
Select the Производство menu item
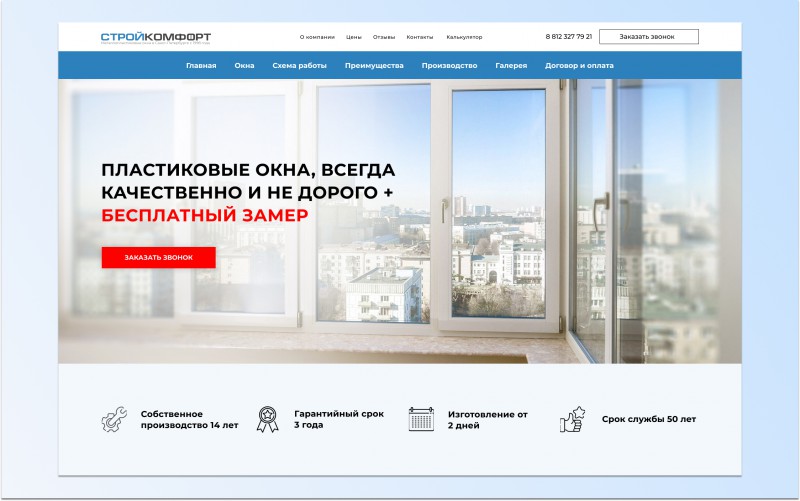(449, 65)
